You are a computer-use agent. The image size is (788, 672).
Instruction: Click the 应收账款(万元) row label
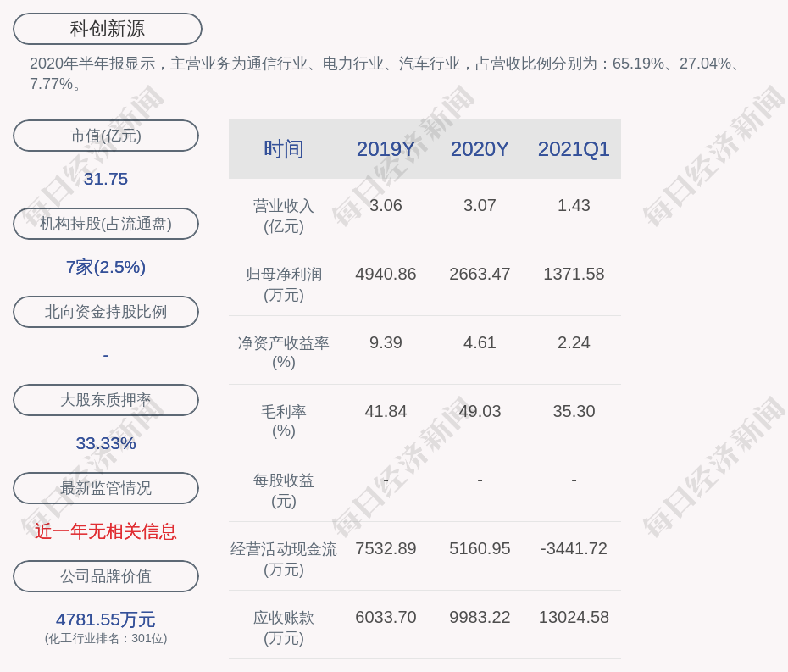[284, 628]
